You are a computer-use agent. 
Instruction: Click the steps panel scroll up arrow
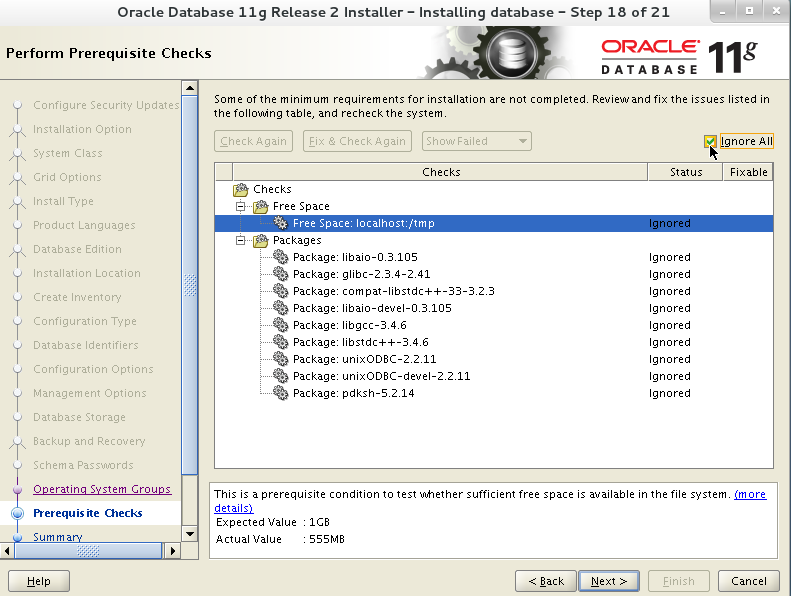[x=190, y=88]
